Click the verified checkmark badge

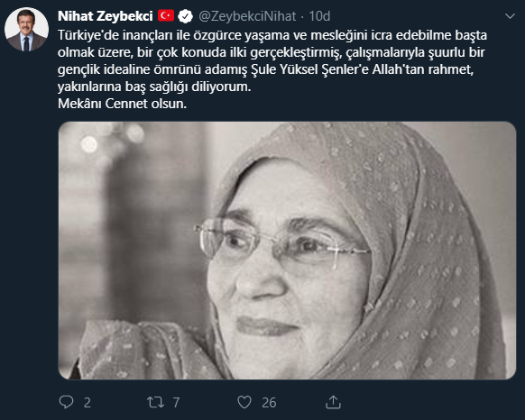coord(185,16)
